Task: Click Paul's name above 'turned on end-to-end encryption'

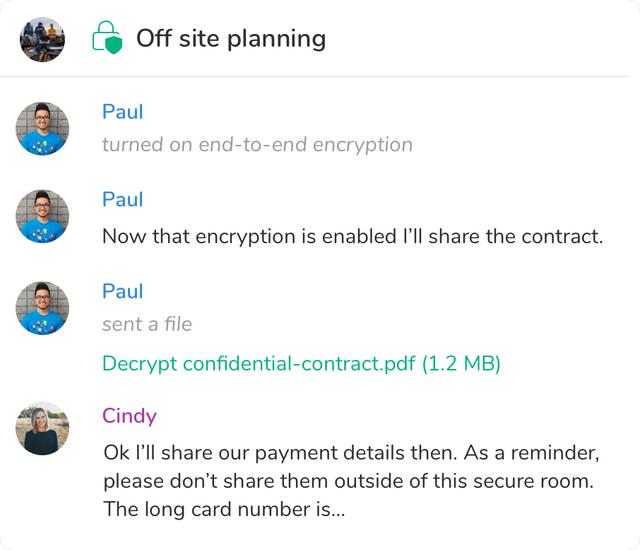Action: [x=122, y=112]
